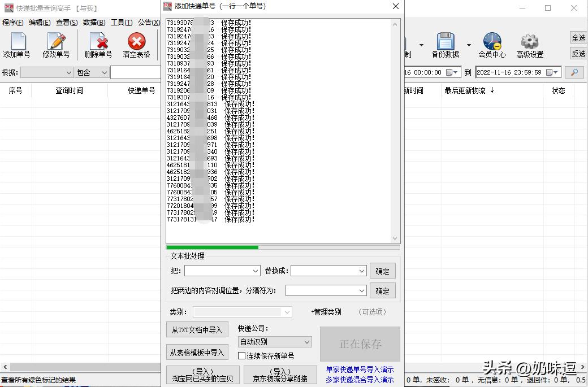Open the 数据(B) menu
This screenshot has height=387, width=588.
tap(94, 23)
